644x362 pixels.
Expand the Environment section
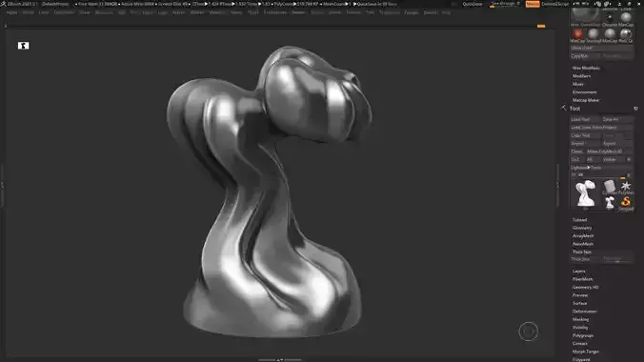click(584, 92)
